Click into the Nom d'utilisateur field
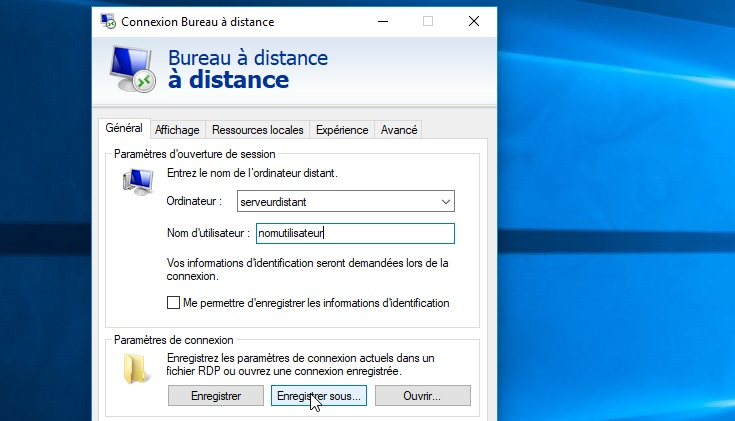735x421 pixels. click(355, 233)
